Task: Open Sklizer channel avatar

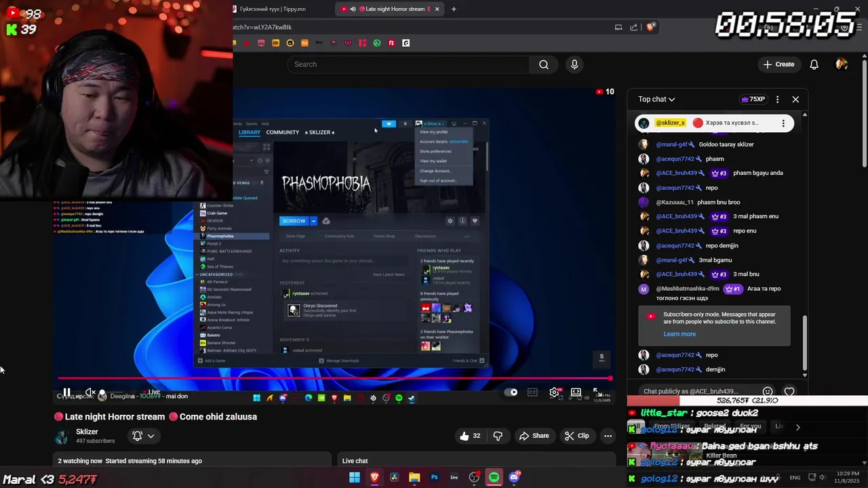Action: coord(62,436)
